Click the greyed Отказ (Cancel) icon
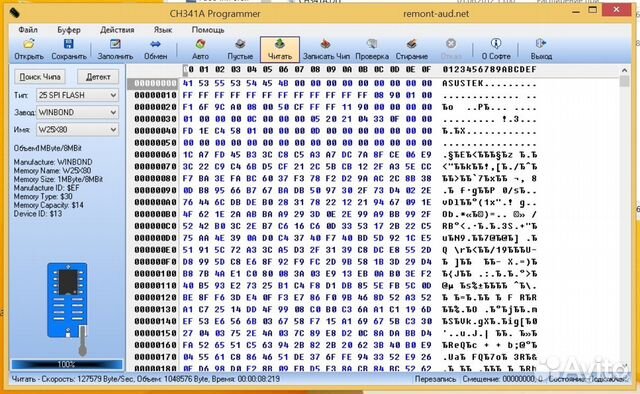This screenshot has height=394, width=640. click(451, 44)
